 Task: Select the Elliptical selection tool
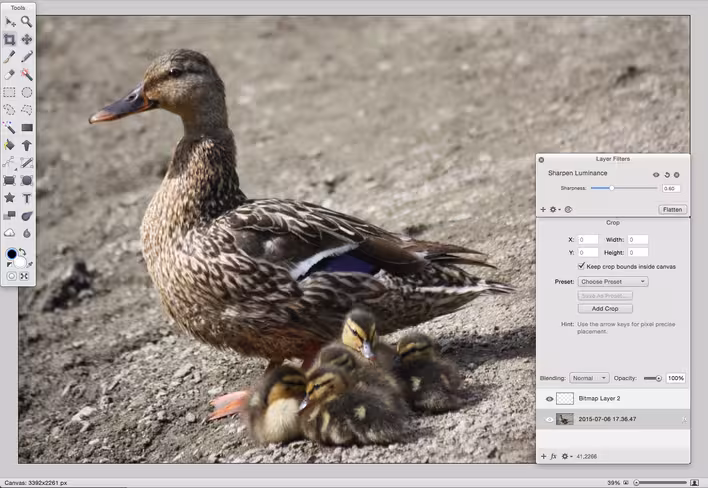[x=27, y=93]
